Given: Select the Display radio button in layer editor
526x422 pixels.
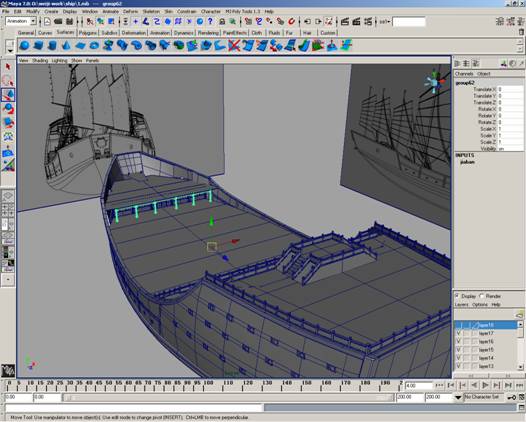Looking at the screenshot, I should (457, 296).
